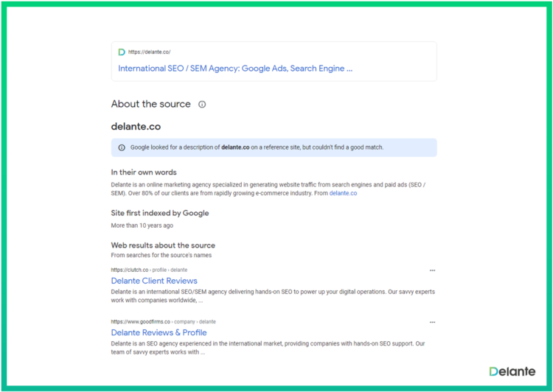Click the About the source heading

coord(151,104)
